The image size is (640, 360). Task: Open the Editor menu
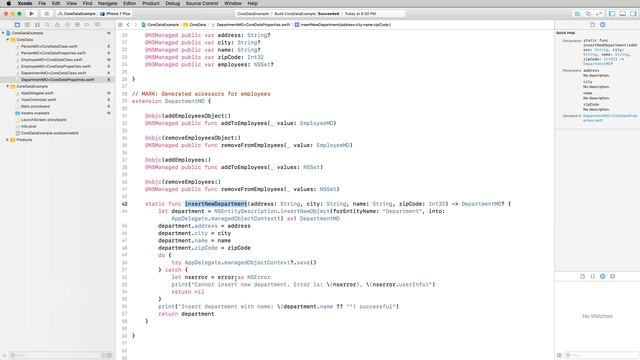129,3
